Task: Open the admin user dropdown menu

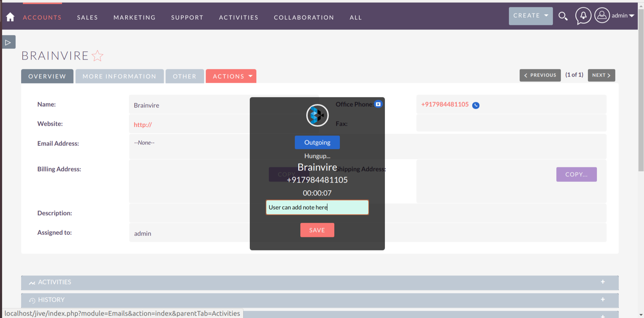Action: click(x=623, y=16)
